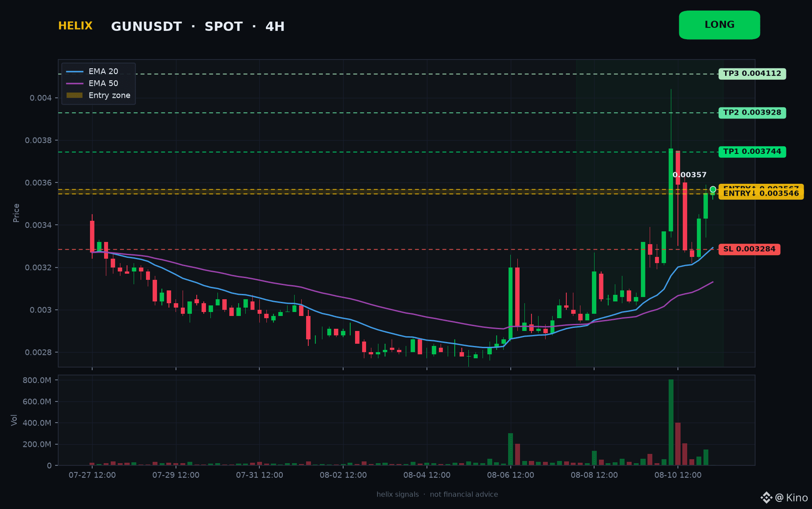Viewport: 812px width, 509px height.
Task: Click the 0.00357 current price annotation
Action: point(689,175)
